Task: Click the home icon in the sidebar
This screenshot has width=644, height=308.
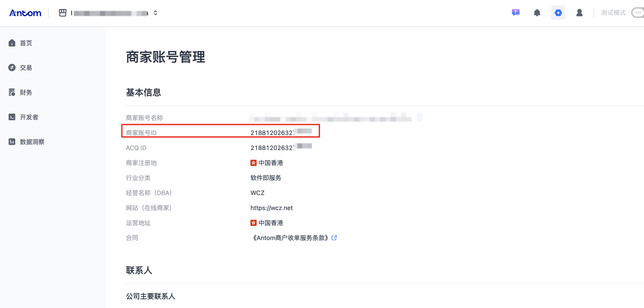Action: (x=12, y=43)
